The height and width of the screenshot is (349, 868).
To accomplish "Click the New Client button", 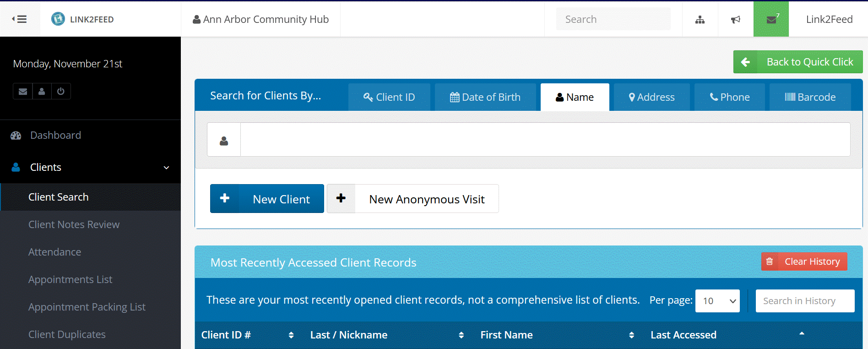I will (267, 199).
